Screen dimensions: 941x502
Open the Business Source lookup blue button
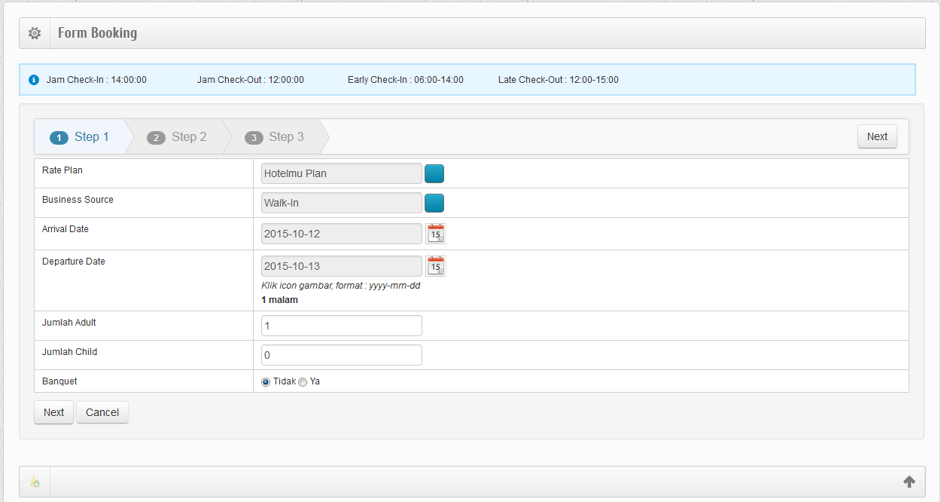click(x=434, y=204)
